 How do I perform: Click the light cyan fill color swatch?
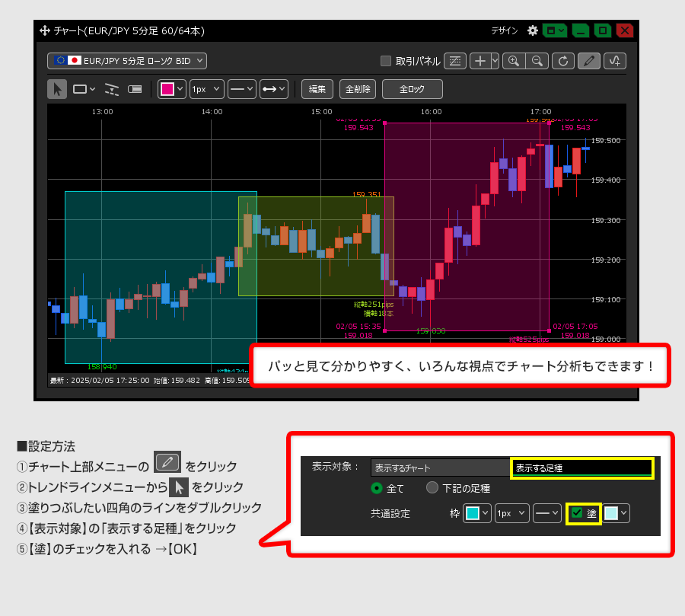point(610,513)
